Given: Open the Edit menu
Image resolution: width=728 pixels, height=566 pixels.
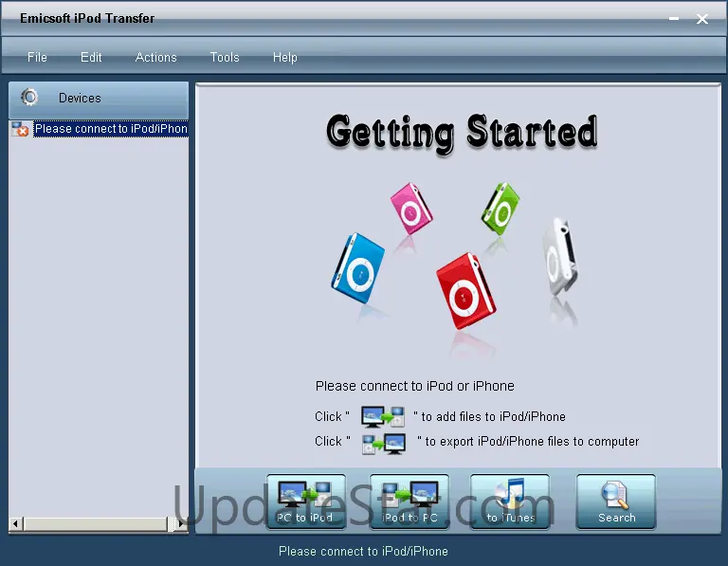Looking at the screenshot, I should [91, 57].
